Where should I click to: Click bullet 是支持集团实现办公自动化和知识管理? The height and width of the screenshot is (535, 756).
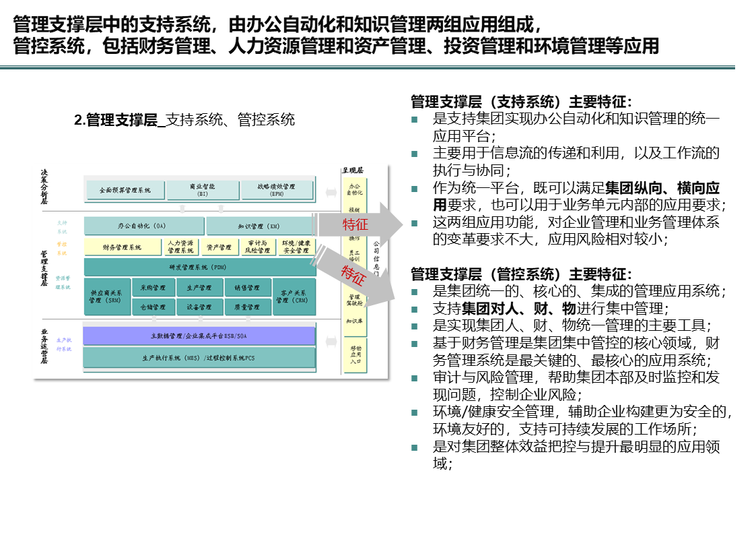tap(576, 127)
